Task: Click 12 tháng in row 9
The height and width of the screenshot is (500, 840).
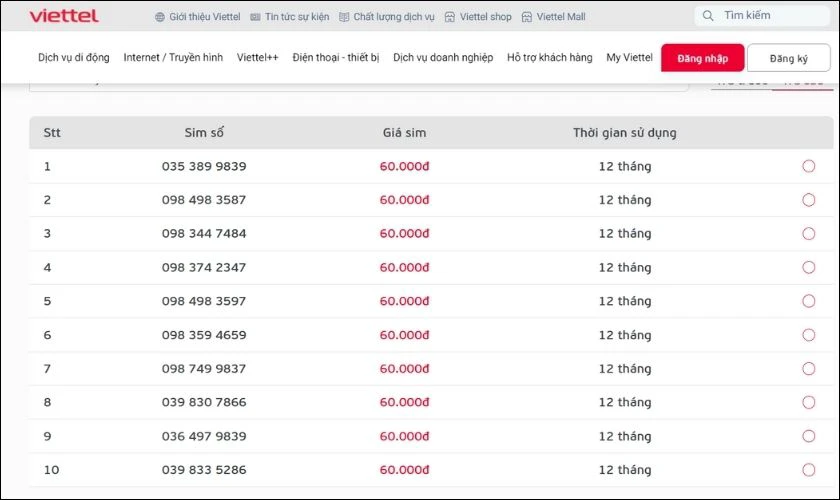Action: 625,436
